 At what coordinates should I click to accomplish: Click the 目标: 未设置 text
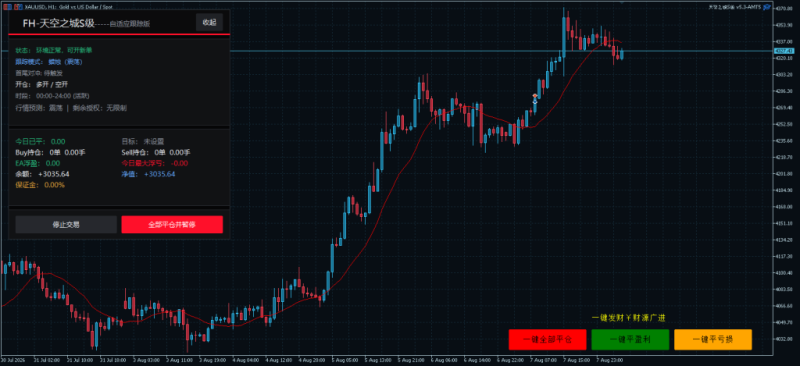[143, 141]
